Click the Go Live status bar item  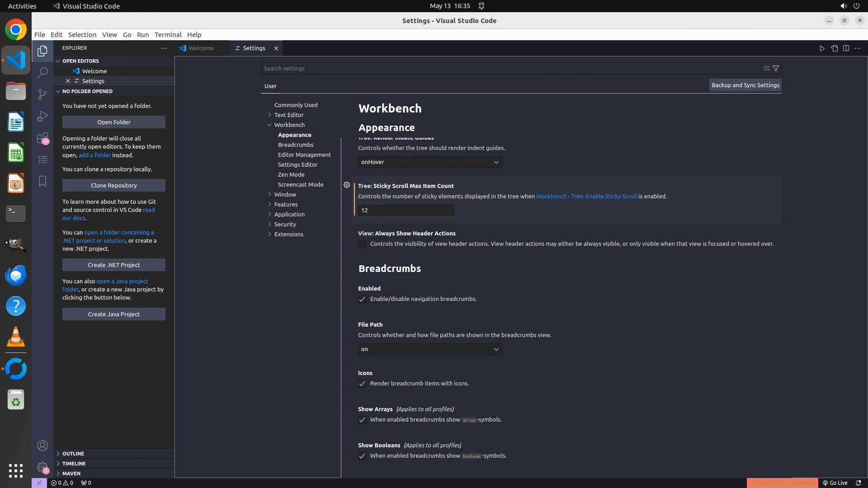[x=835, y=483]
